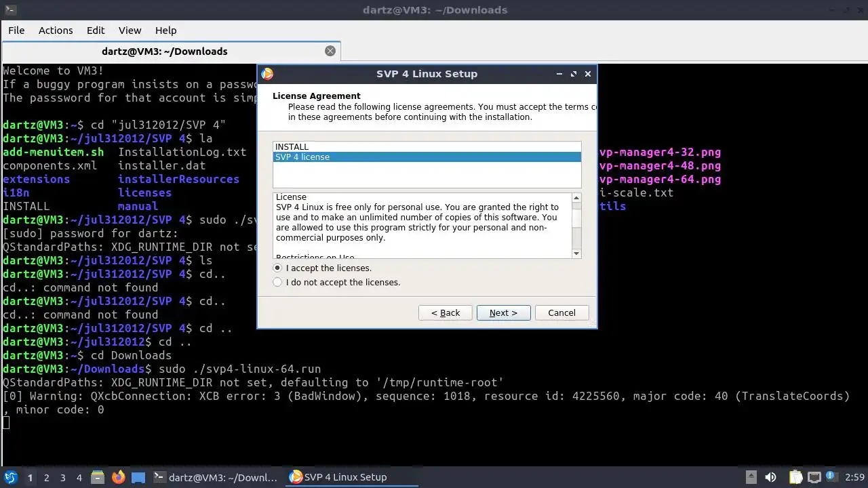Viewport: 868px width, 488px height.
Task: Open the File menu in terminal
Action: point(16,30)
